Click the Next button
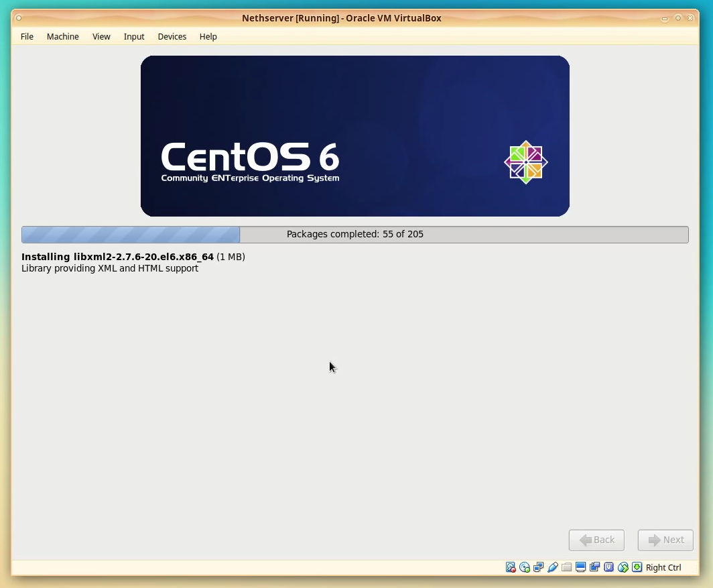This screenshot has width=713, height=588. (665, 540)
